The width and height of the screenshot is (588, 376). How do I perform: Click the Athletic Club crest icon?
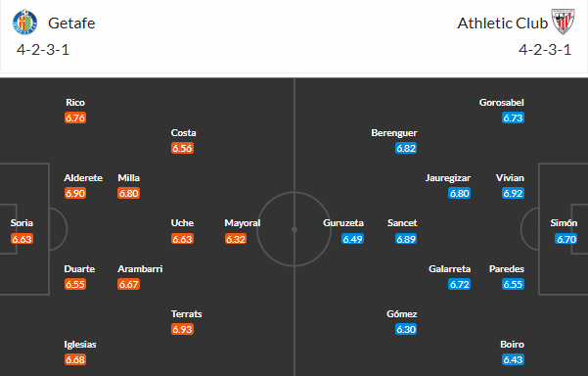click(563, 22)
